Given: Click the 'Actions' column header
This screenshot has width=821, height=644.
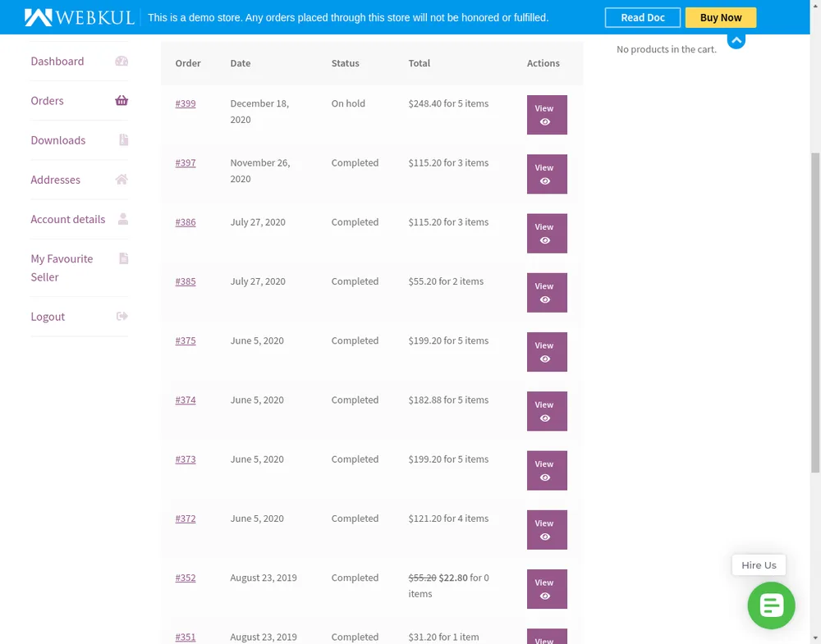Looking at the screenshot, I should coord(543,63).
